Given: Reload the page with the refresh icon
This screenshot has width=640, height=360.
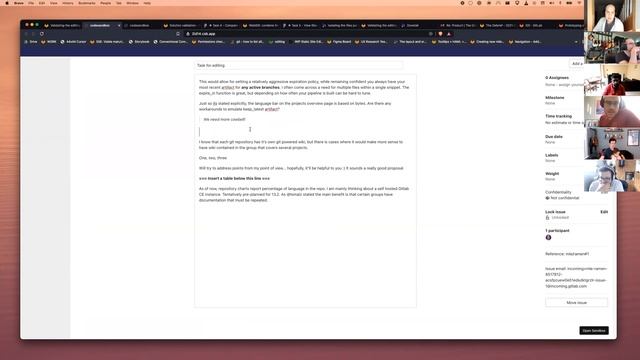Looking at the screenshot, I should pos(42,34).
